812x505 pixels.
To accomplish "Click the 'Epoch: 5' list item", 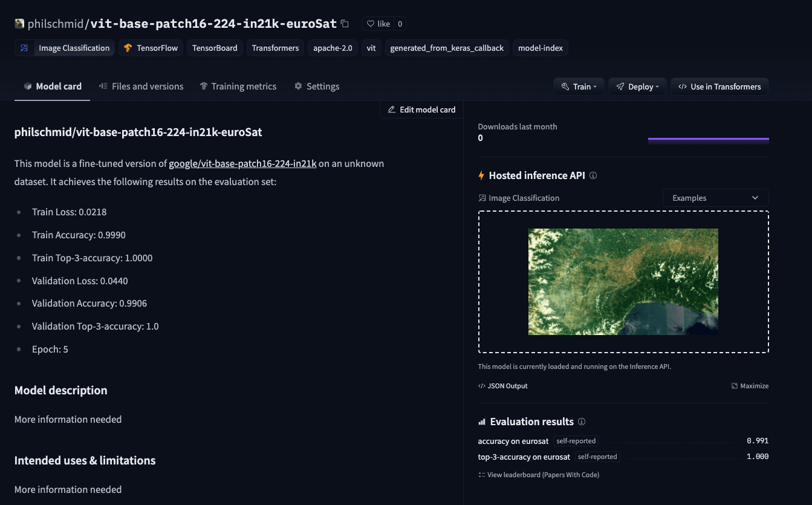I will coord(50,349).
